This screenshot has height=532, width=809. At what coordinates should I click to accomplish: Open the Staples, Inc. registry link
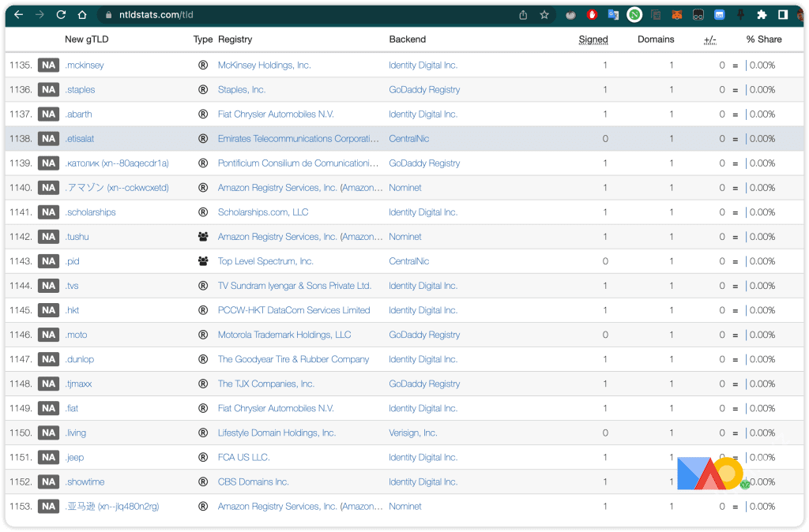pos(242,90)
